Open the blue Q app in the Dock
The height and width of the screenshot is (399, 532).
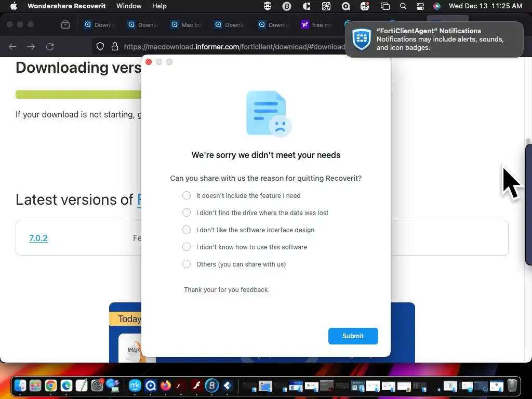click(151, 386)
